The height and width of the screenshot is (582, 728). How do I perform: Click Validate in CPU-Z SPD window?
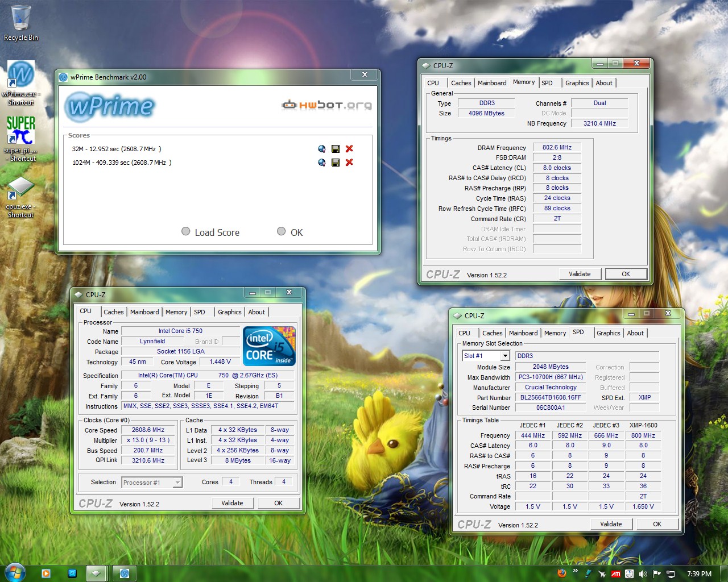pyautogui.click(x=611, y=524)
